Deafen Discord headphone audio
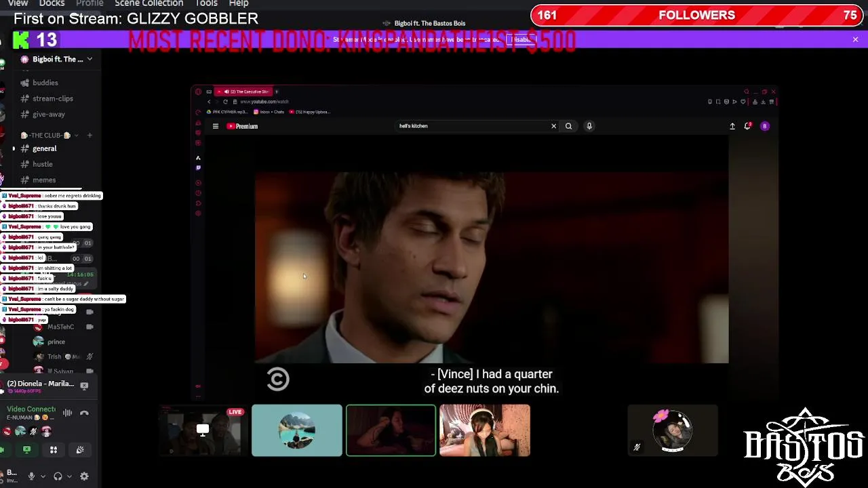 point(58,476)
